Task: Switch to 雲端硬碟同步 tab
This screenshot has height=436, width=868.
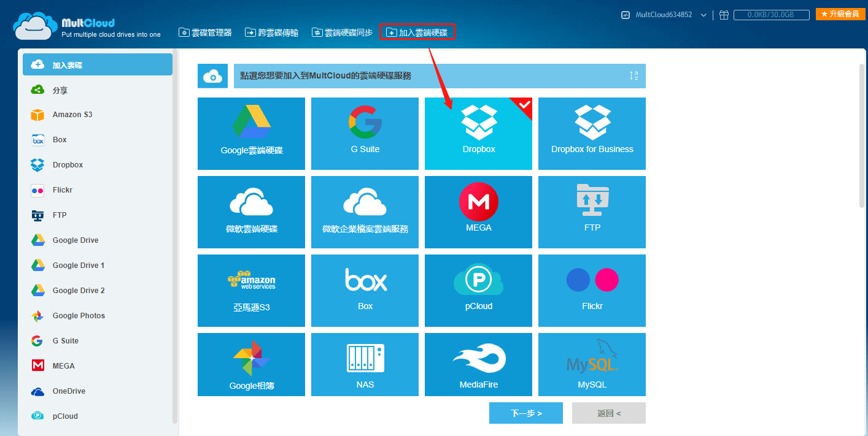Action: pos(342,33)
